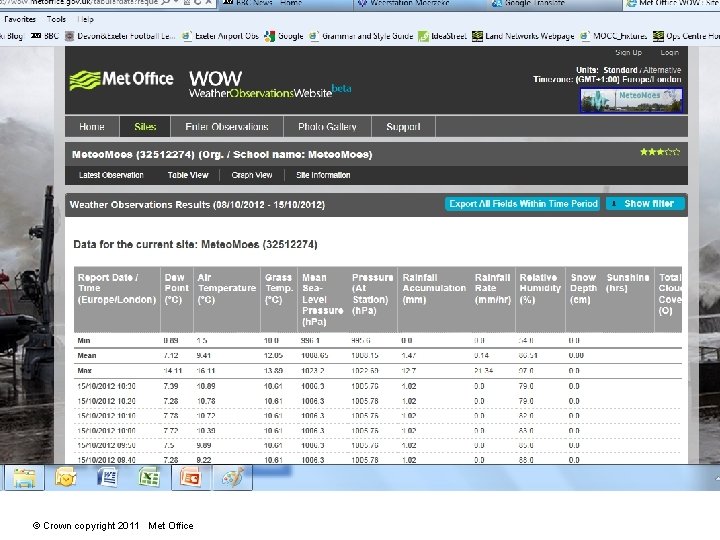Open the Tools menu
720x540 pixels.
click(x=56, y=19)
